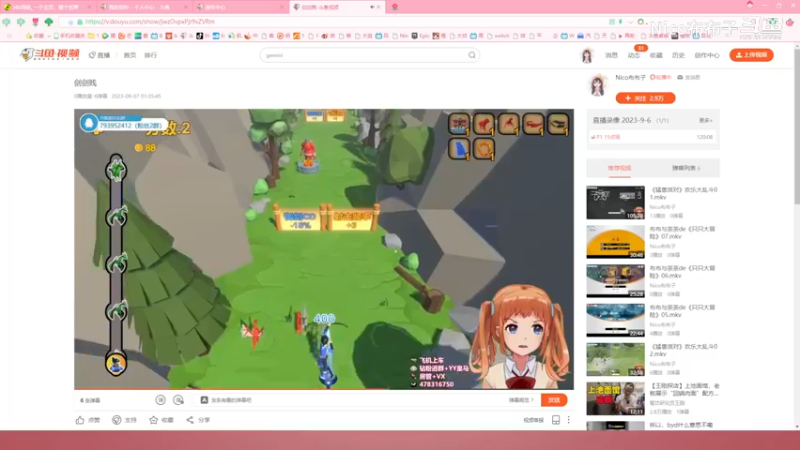Open the 排行 ranking page
The height and width of the screenshot is (450, 800).
coord(151,55)
